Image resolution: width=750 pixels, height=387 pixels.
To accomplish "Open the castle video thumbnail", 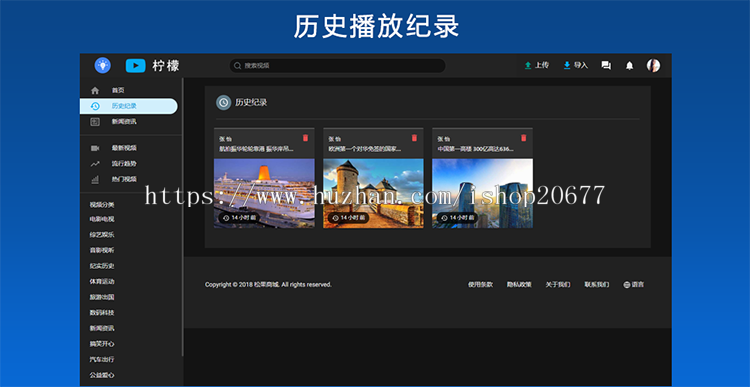I will pos(373,193).
